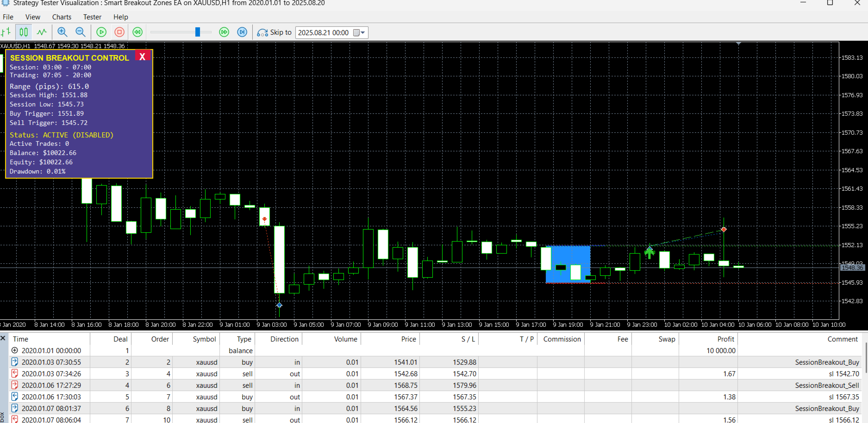The width and height of the screenshot is (868, 423).
Task: Click profit value 1.67
Action: (729, 374)
